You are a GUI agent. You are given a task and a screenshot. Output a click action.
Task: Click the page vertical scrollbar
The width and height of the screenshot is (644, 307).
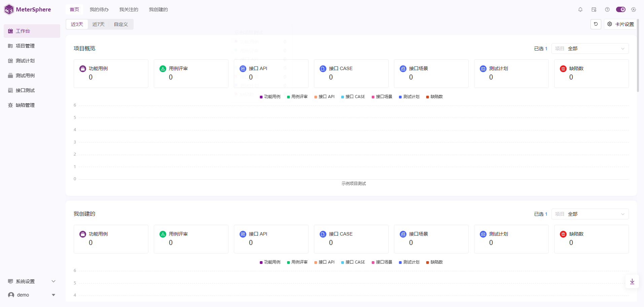638,56
